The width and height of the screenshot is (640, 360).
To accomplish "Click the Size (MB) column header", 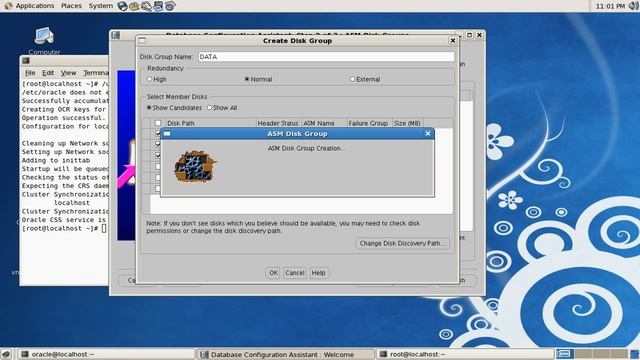I will pos(407,123).
